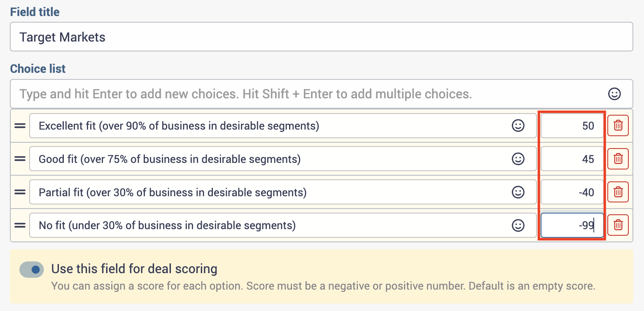Open emoji picker for Excellent fit choice

(518, 125)
